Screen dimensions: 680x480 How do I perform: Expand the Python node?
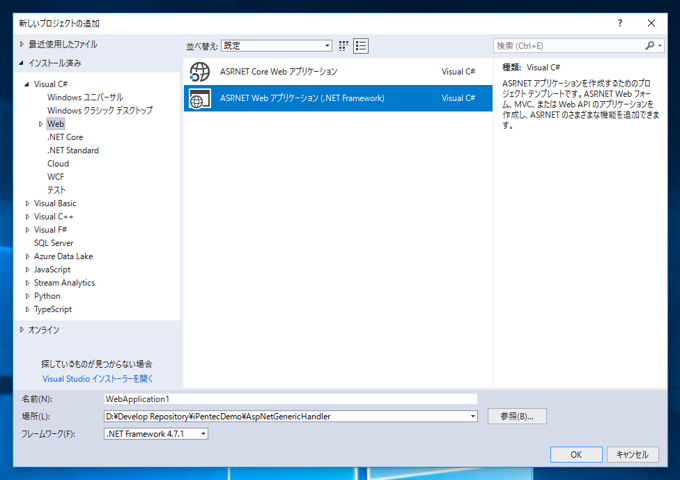27,296
